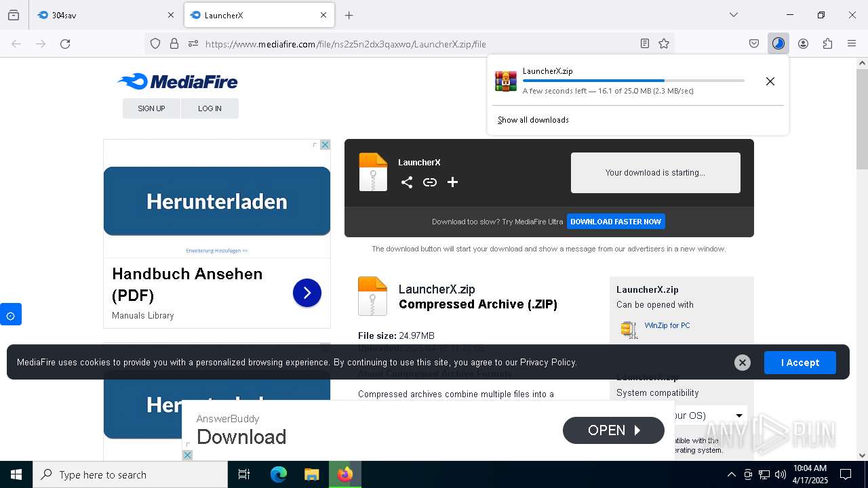Click the address bar URL
The width and height of the screenshot is (868, 488).
tap(346, 44)
